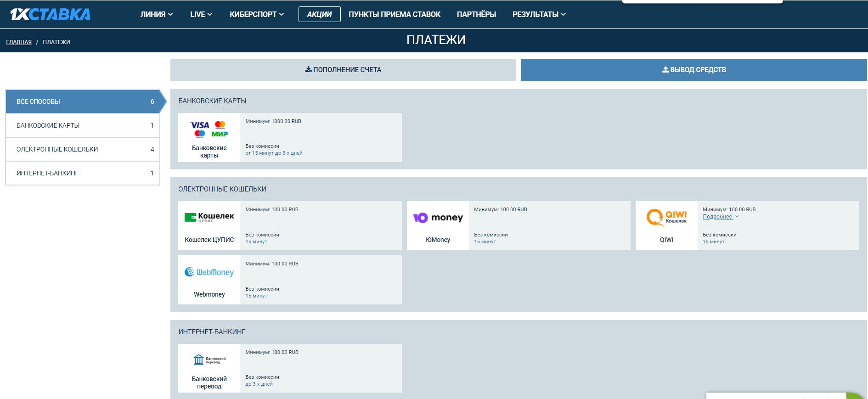This screenshot has width=868, height=399.
Task: Filter by ИНТЕРНЕТ-БАНКИНГ in sidebar
Action: [x=83, y=173]
